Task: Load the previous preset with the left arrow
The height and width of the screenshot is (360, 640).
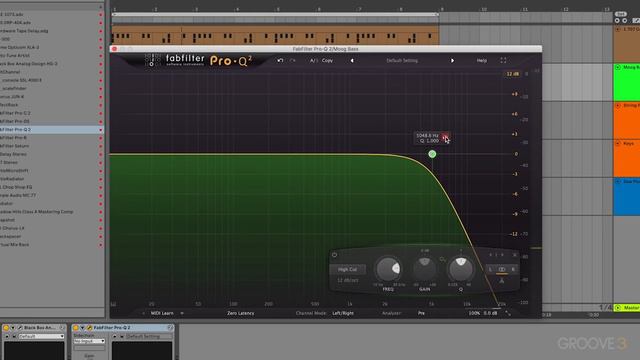Action: pos(352,60)
